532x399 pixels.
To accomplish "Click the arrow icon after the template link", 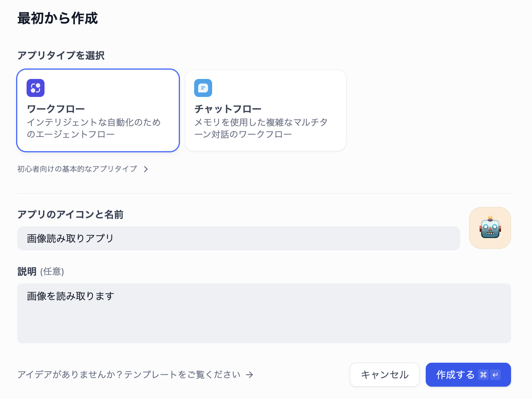I will click(x=250, y=375).
